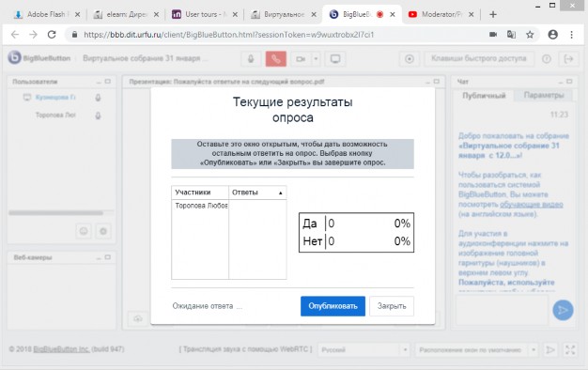Click the apply layout arrow icon

[x=550, y=349]
